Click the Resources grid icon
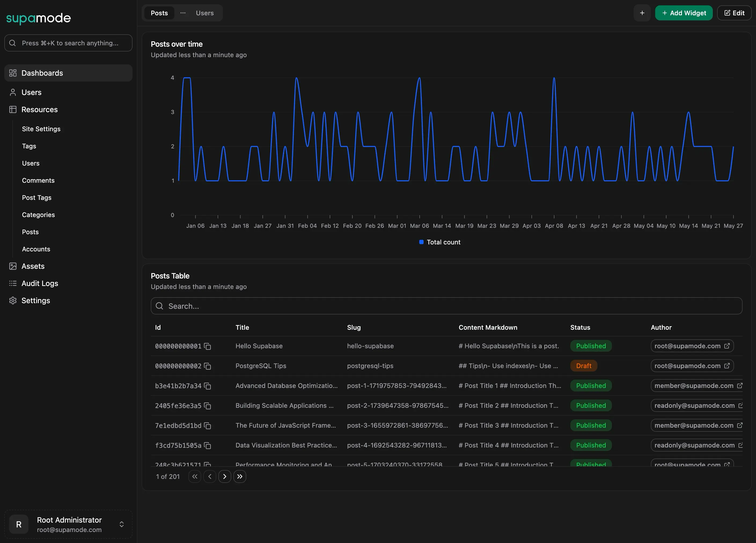 [x=13, y=109]
